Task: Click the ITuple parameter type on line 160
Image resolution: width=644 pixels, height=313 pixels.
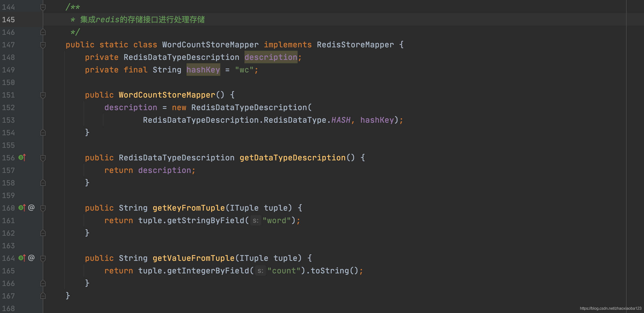Action: tap(244, 208)
